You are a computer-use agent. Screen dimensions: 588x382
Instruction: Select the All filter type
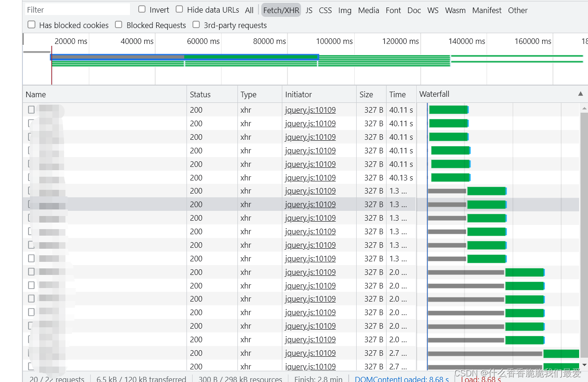[249, 10]
